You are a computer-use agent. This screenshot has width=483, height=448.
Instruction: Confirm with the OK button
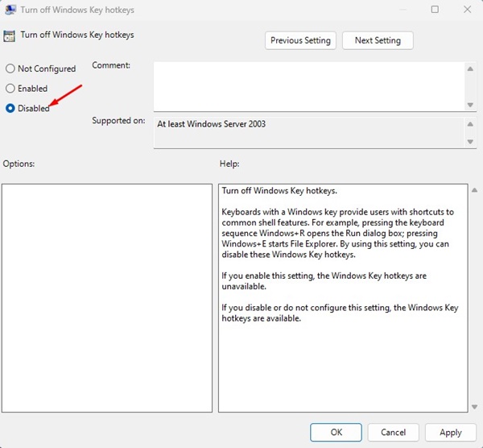coord(336,432)
